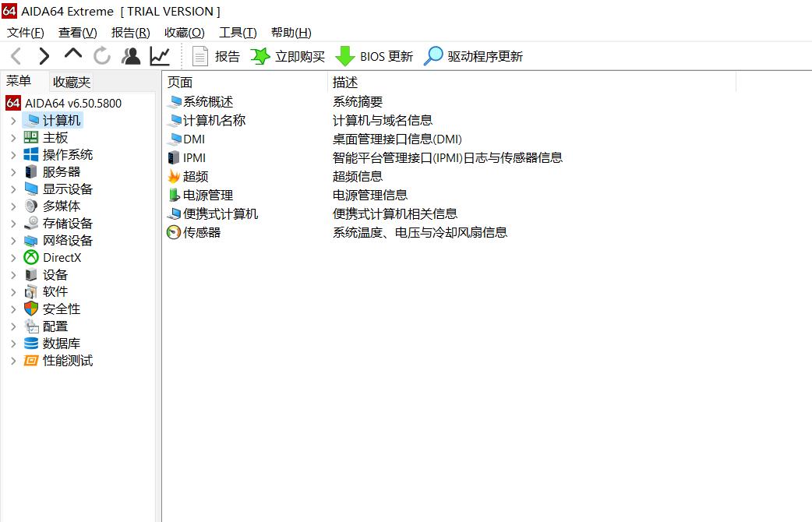The width and height of the screenshot is (812, 522).
Task: Expand the 主板 tree node
Action: click(x=13, y=138)
